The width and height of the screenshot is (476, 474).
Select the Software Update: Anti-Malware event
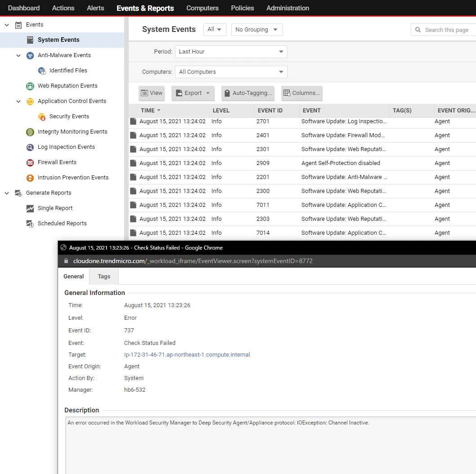point(344,177)
